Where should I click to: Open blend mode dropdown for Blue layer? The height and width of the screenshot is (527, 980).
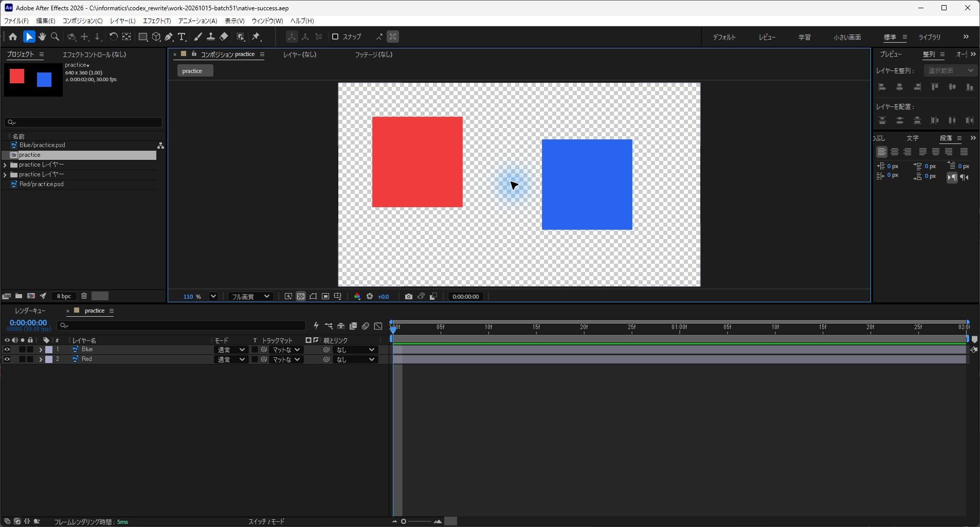[x=230, y=350]
